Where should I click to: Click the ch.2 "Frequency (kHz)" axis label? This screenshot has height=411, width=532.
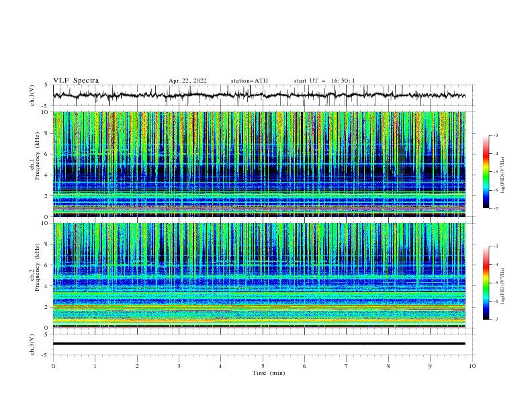pyautogui.click(x=38, y=267)
